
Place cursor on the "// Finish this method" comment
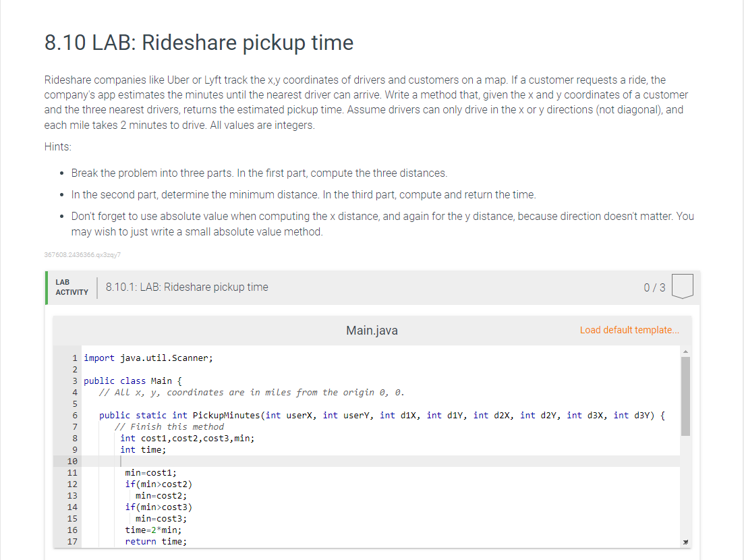point(169,426)
